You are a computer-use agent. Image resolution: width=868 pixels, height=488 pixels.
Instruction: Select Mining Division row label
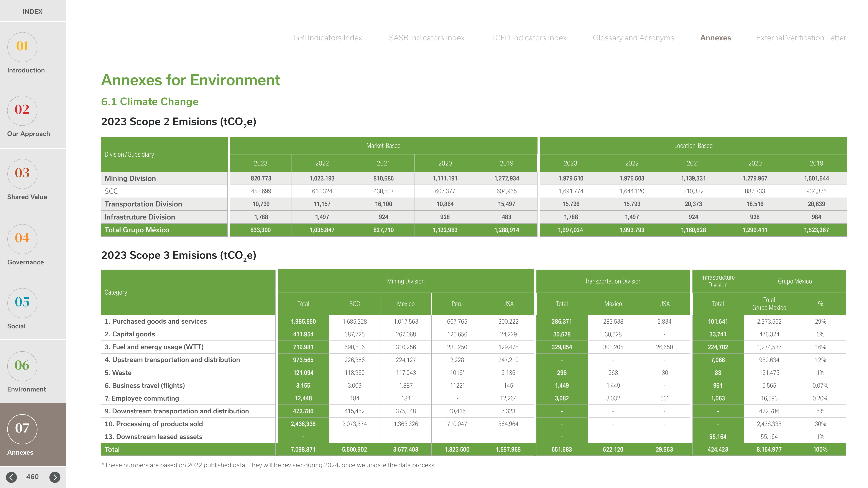(130, 178)
